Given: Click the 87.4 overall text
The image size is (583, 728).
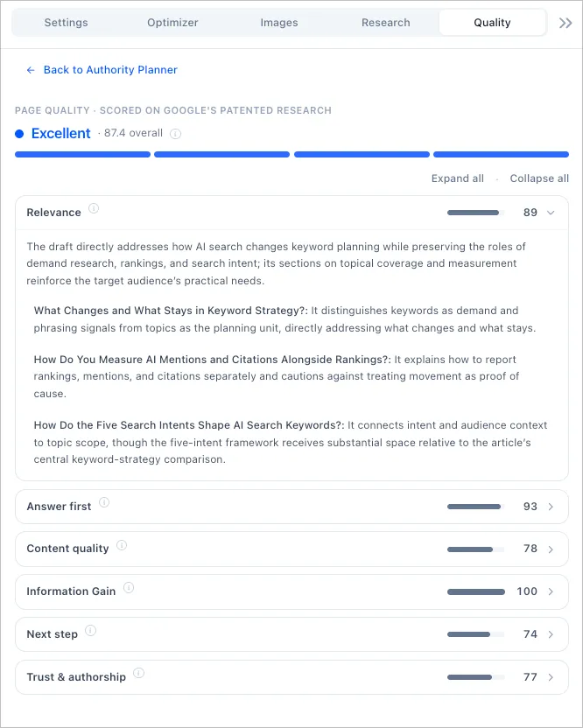Looking at the screenshot, I should [133, 133].
